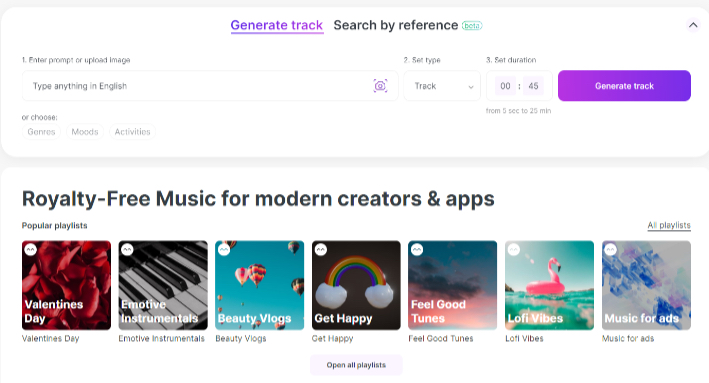Open the Emotive Instrumentals playlist thumbnail
Screen dimensions: 709x383
point(163,285)
